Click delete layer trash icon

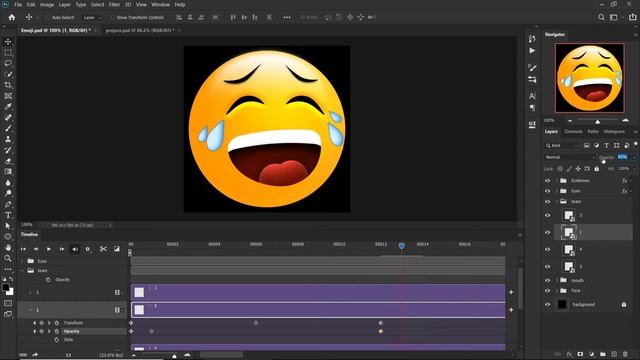pyautogui.click(x=625, y=354)
